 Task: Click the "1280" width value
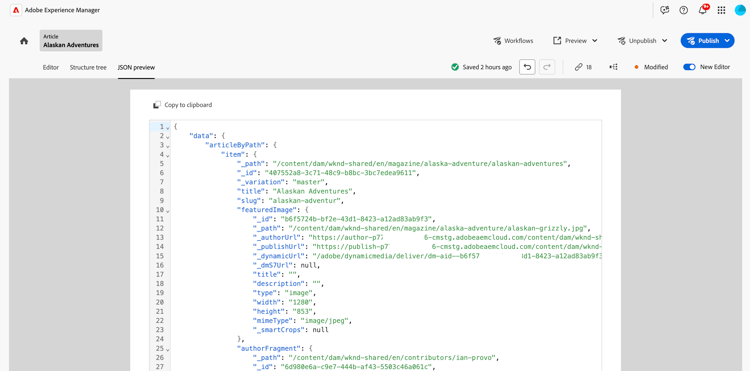pyautogui.click(x=299, y=303)
